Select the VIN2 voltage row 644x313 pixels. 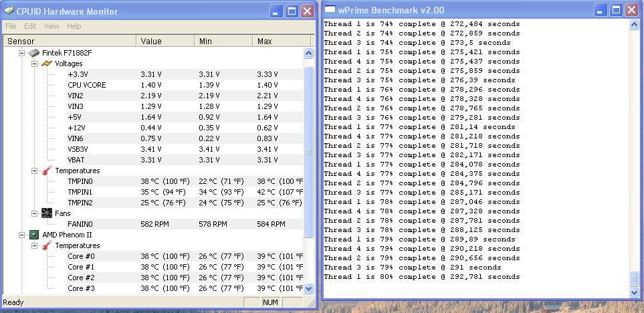pyautogui.click(x=184, y=96)
